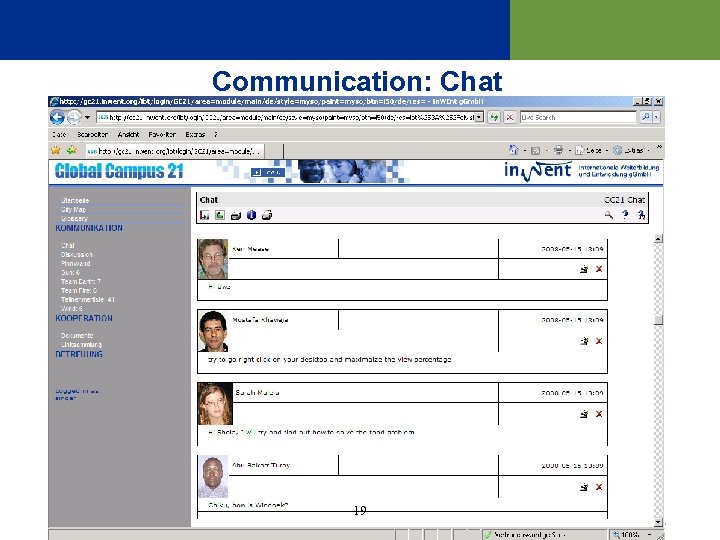The width and height of the screenshot is (720, 540).
Task: Delete Sarah's message with red X
Action: (599, 414)
